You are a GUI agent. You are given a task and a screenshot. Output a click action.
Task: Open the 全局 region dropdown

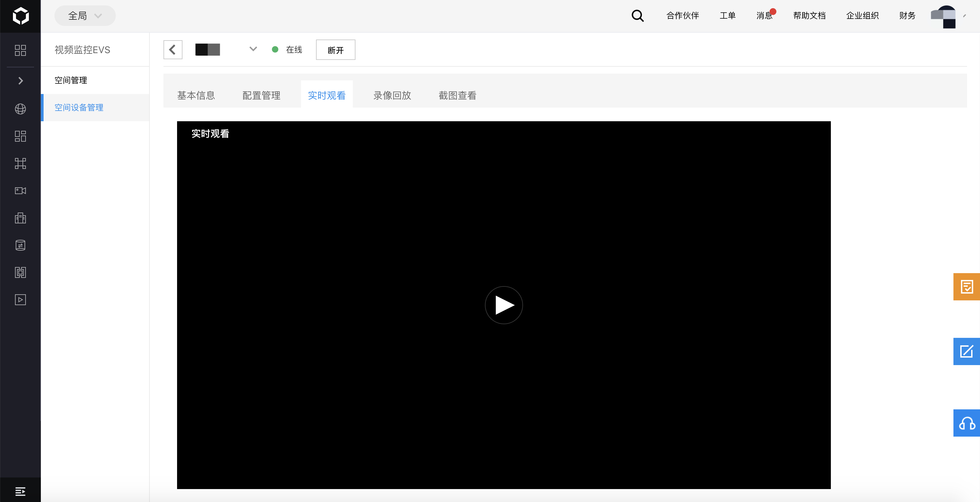pyautogui.click(x=85, y=16)
